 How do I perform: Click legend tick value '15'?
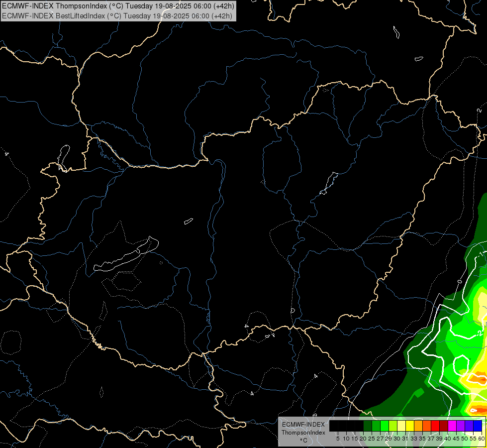(x=355, y=439)
